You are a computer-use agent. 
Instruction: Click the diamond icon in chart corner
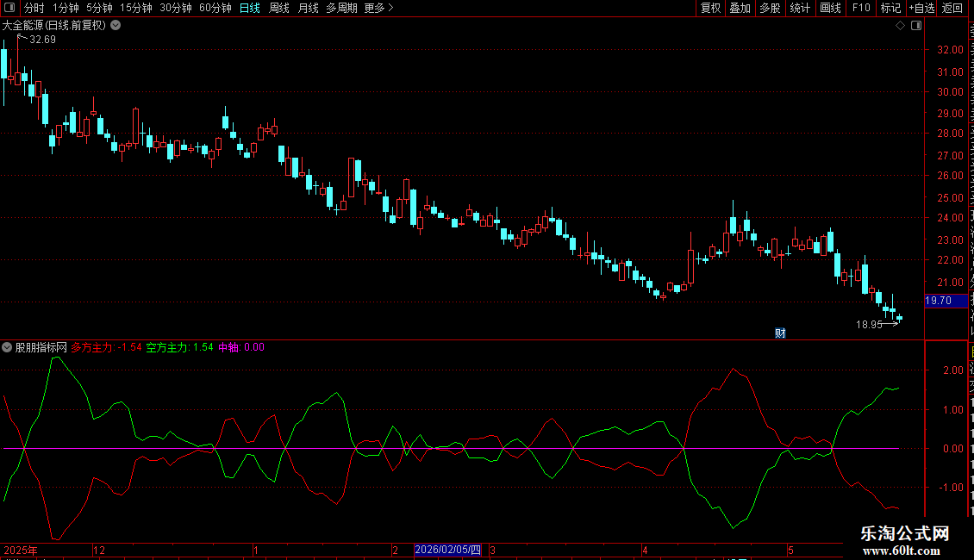coord(900,26)
